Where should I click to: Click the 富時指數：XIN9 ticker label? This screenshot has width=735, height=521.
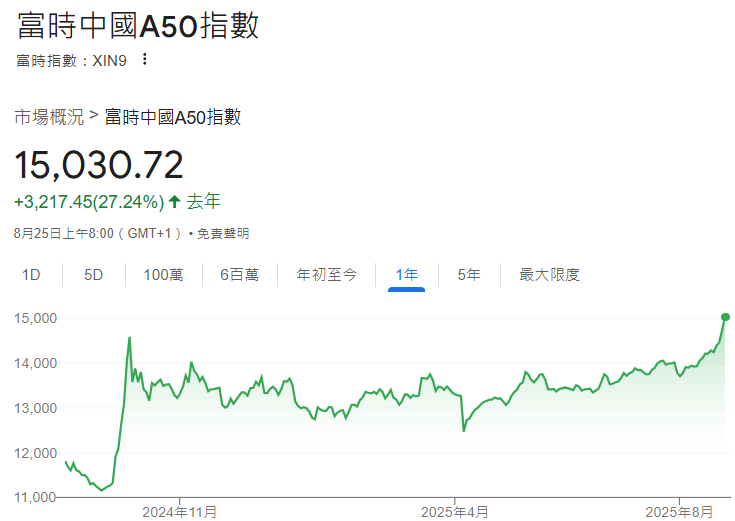point(71,60)
